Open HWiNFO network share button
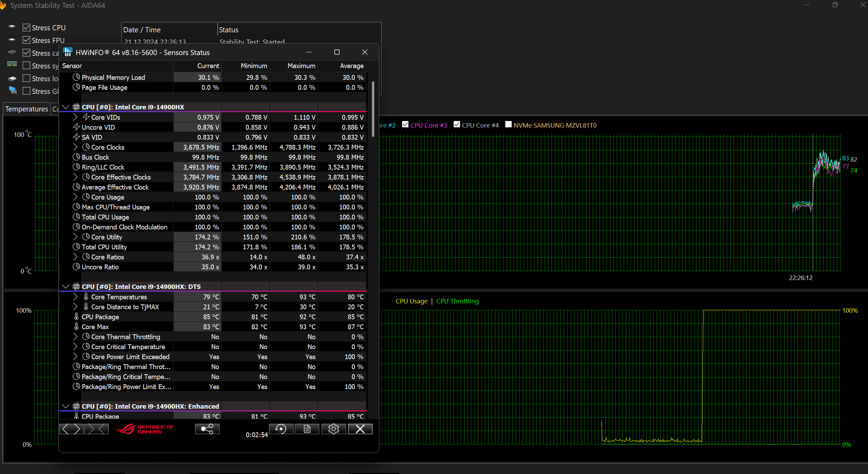Image resolution: width=868 pixels, height=474 pixels. (x=207, y=429)
